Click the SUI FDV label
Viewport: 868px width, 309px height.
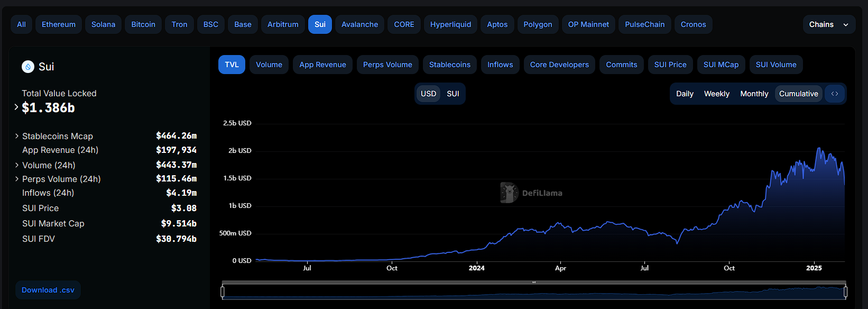(x=39, y=239)
